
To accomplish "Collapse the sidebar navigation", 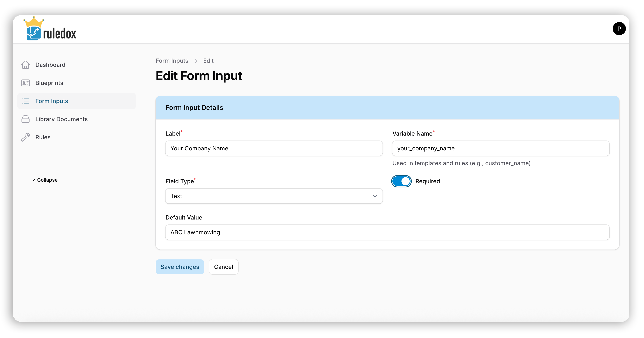I will [x=45, y=180].
